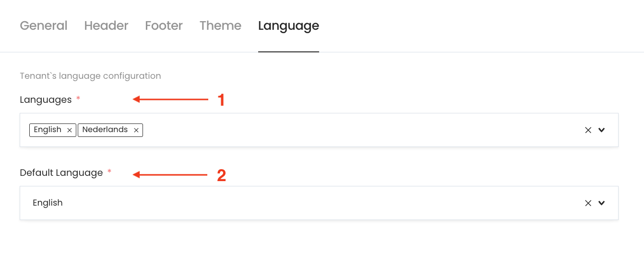Click the Default Language field label
Screen dimensions: 644x270
click(61, 172)
